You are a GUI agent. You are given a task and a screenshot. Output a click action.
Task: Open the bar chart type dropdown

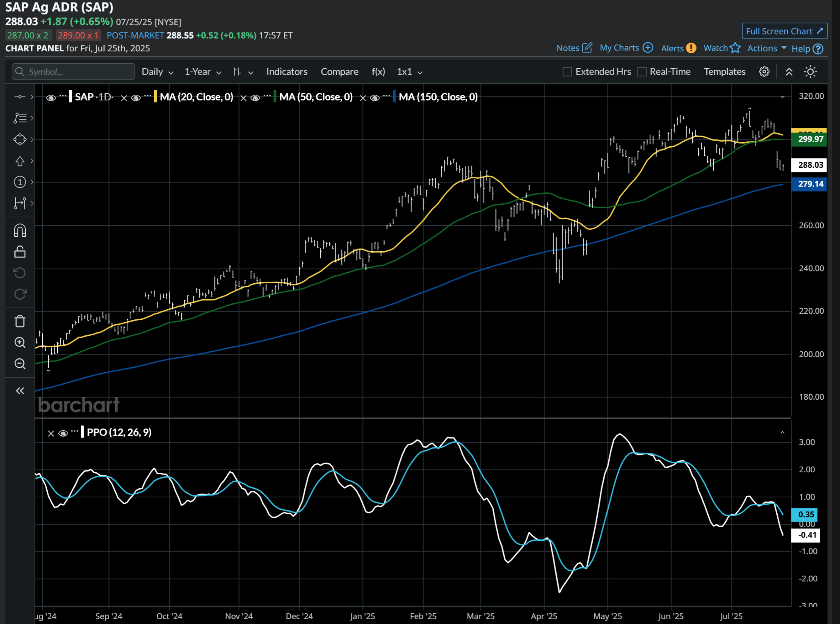pos(243,72)
